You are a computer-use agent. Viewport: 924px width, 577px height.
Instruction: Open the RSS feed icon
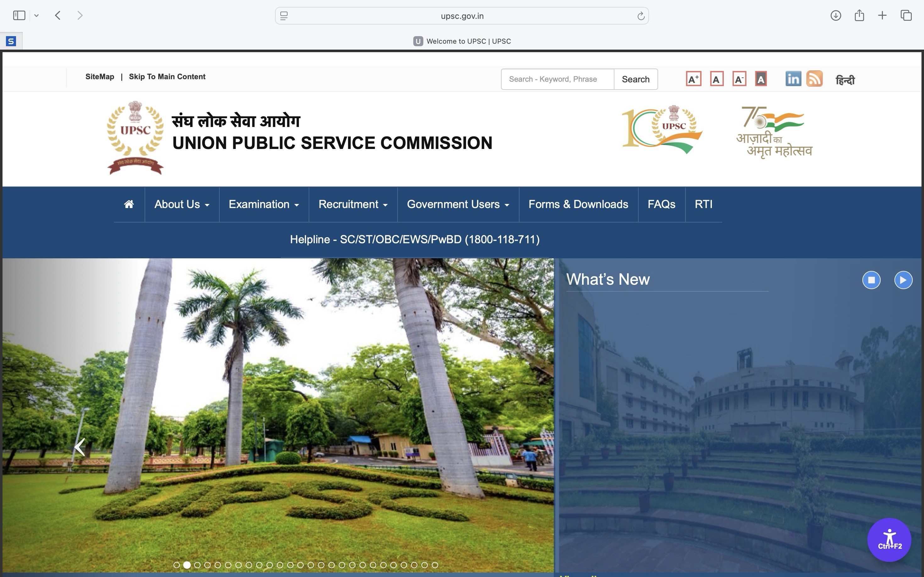point(814,79)
